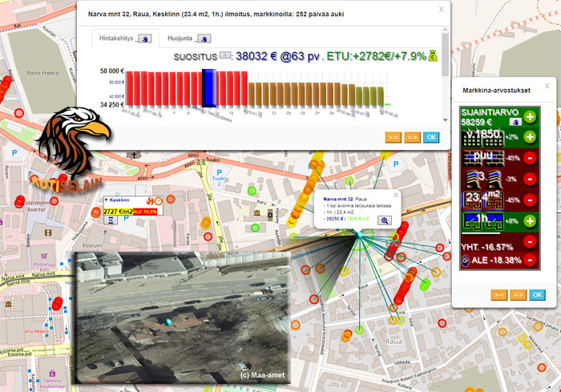Click the hourglass icon below the Kesklinn box
561x392 pixels.
click(x=111, y=220)
